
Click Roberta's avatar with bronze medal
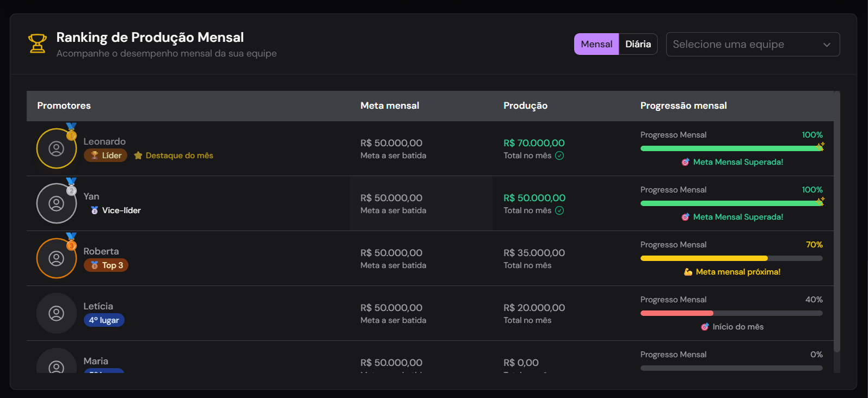point(57,258)
